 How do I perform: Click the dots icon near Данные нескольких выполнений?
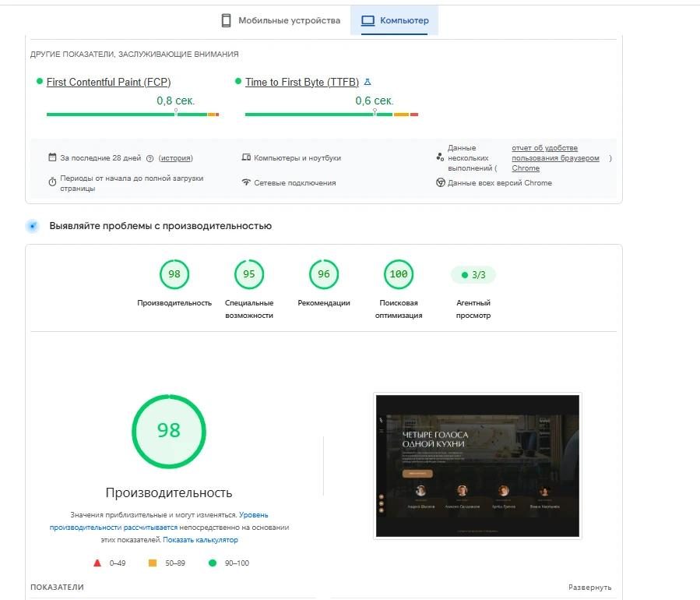[440, 157]
